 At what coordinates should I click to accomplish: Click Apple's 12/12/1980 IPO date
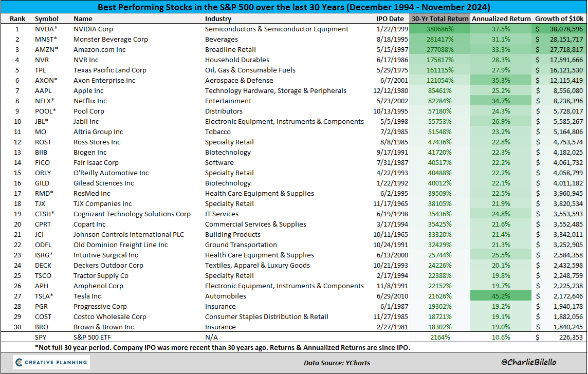click(x=391, y=91)
